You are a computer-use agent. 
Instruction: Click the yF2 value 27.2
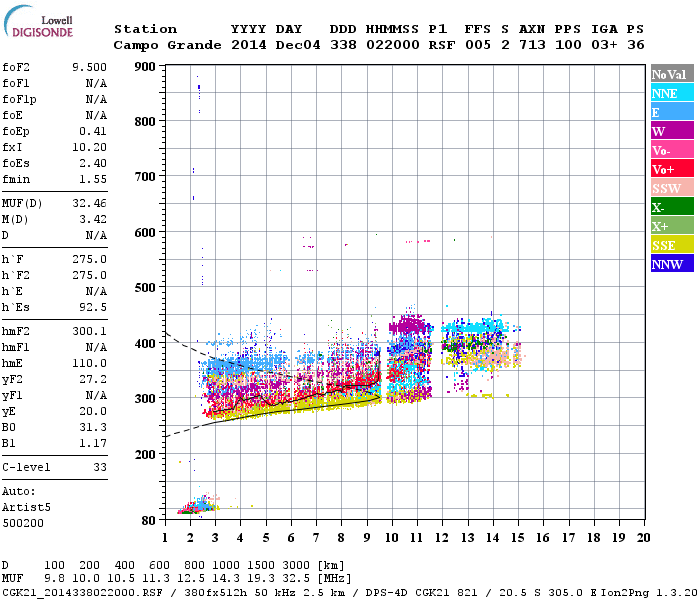(93, 379)
